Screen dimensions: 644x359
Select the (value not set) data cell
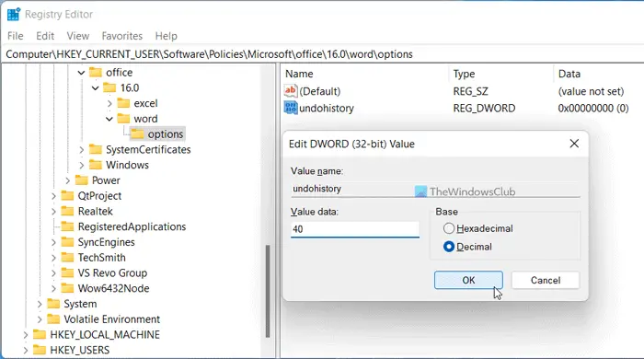591,91
